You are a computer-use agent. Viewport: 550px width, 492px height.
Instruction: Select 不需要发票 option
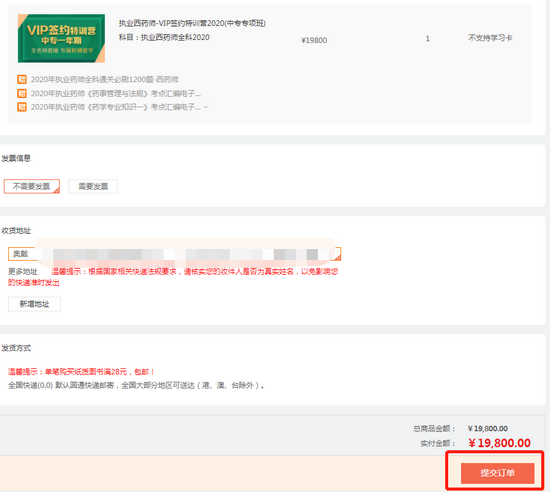pyautogui.click(x=32, y=186)
